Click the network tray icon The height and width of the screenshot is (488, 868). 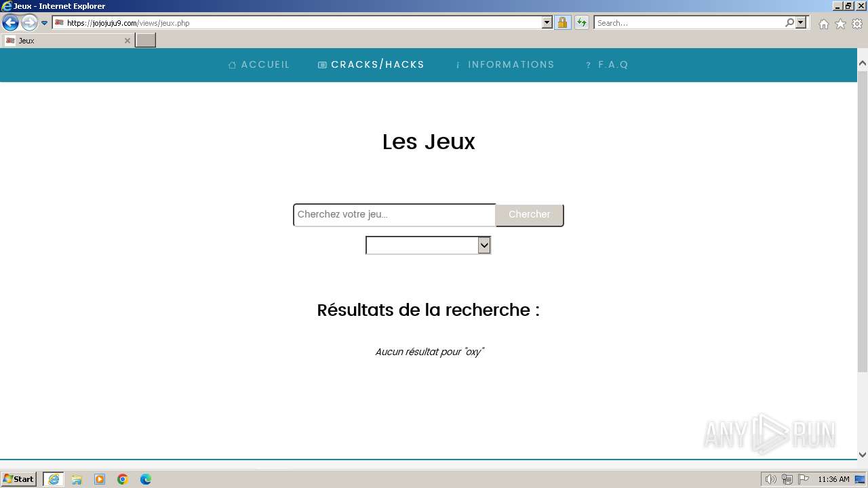pyautogui.click(x=787, y=479)
